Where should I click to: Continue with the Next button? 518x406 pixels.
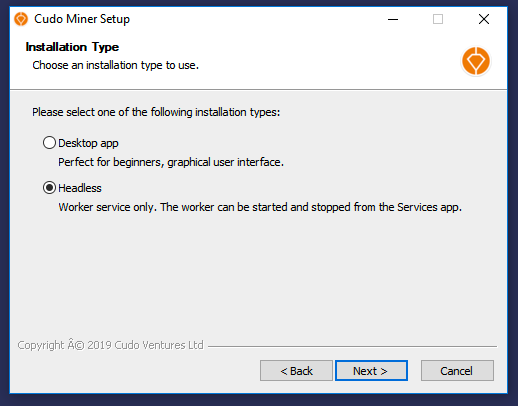(371, 370)
